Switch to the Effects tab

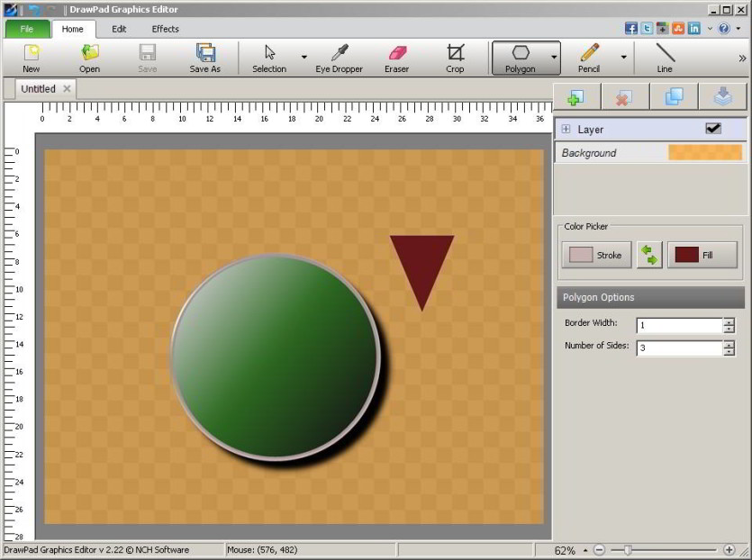166,29
